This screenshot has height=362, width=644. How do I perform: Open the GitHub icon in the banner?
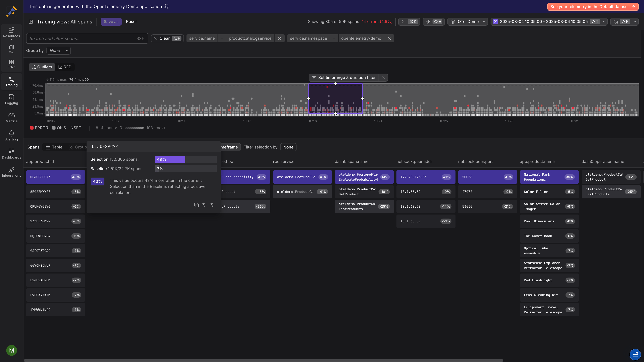point(167,7)
